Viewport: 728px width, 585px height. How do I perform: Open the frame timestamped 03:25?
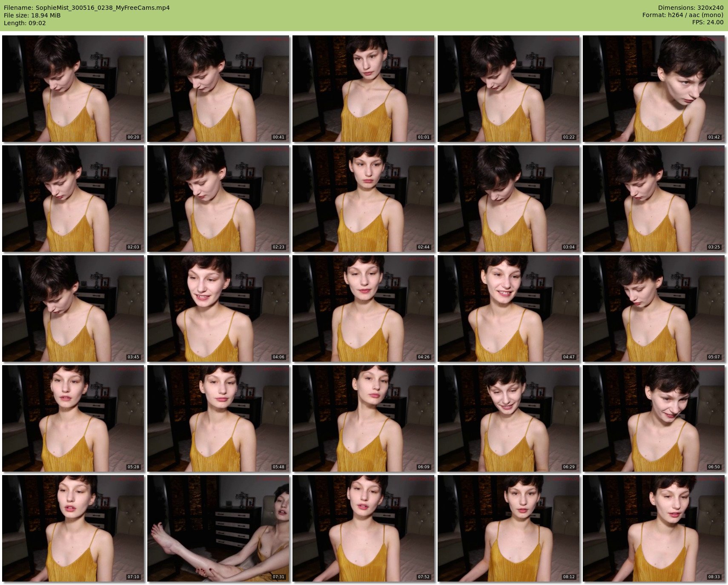(653, 199)
